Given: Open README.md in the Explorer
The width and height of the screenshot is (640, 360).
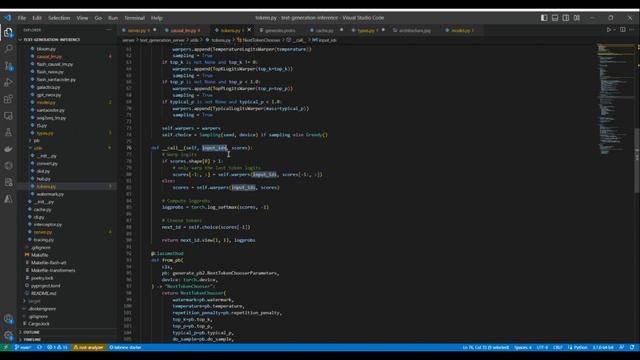Looking at the screenshot, I should click(43, 293).
